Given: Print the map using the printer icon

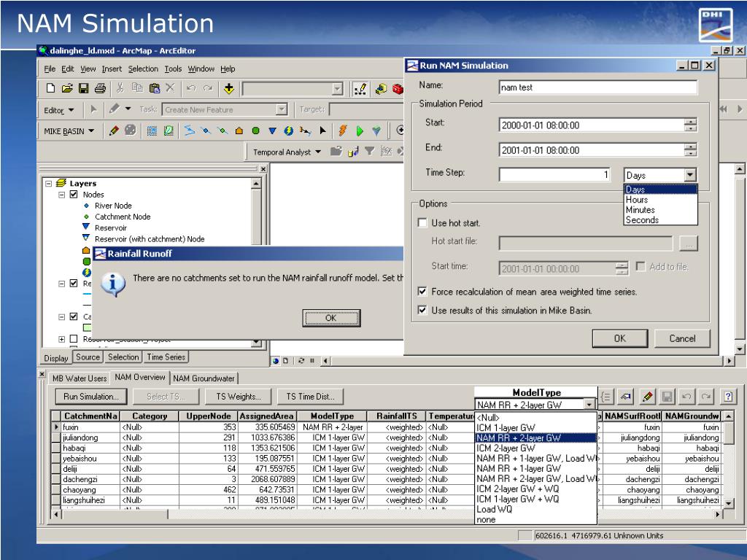Looking at the screenshot, I should [100, 88].
